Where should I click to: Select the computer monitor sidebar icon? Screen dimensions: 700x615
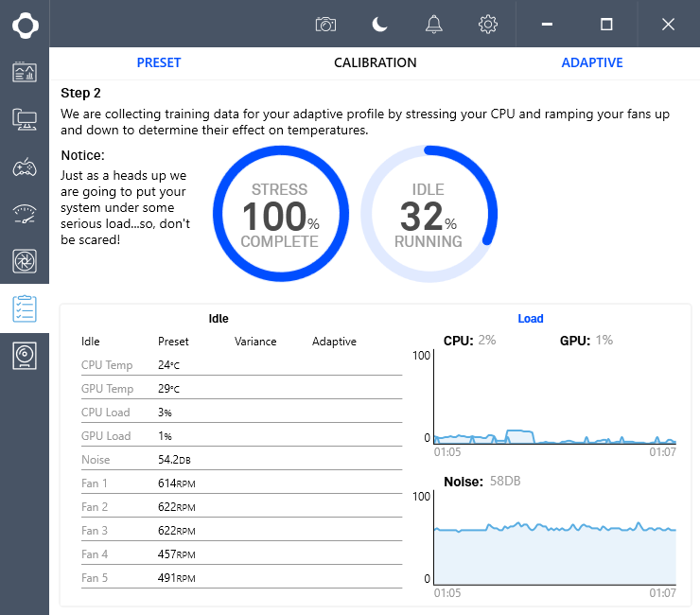[x=25, y=119]
